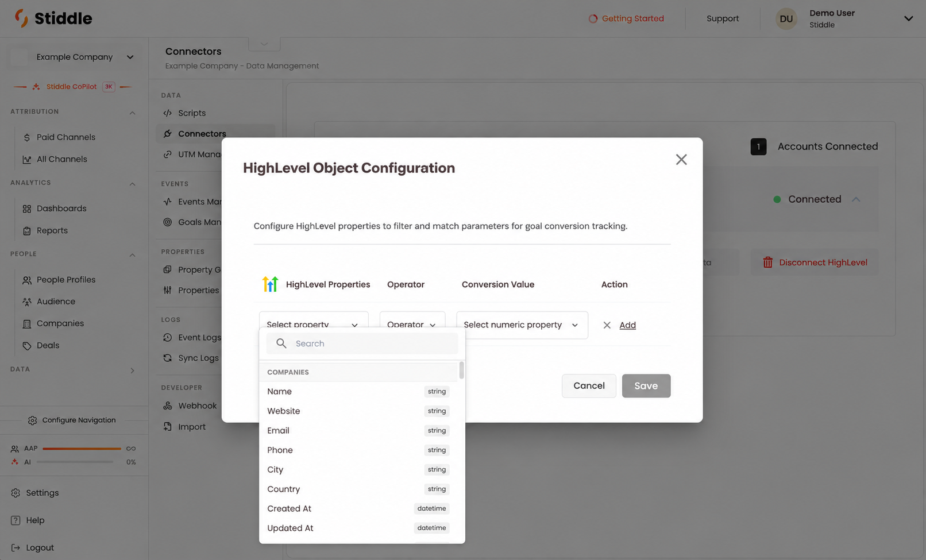Click the property list scrollbar
The image size is (926, 560).
[461, 370]
